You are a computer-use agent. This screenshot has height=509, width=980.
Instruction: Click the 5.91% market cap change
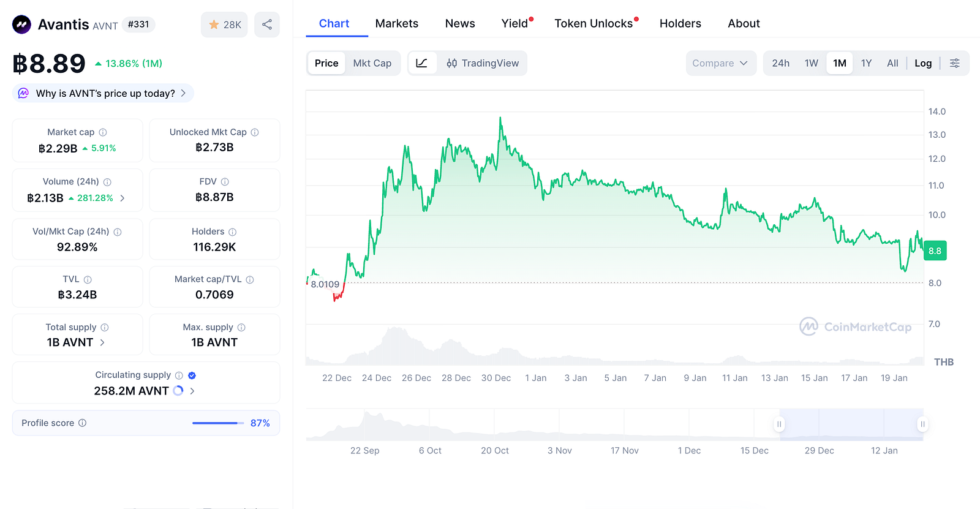[99, 148]
